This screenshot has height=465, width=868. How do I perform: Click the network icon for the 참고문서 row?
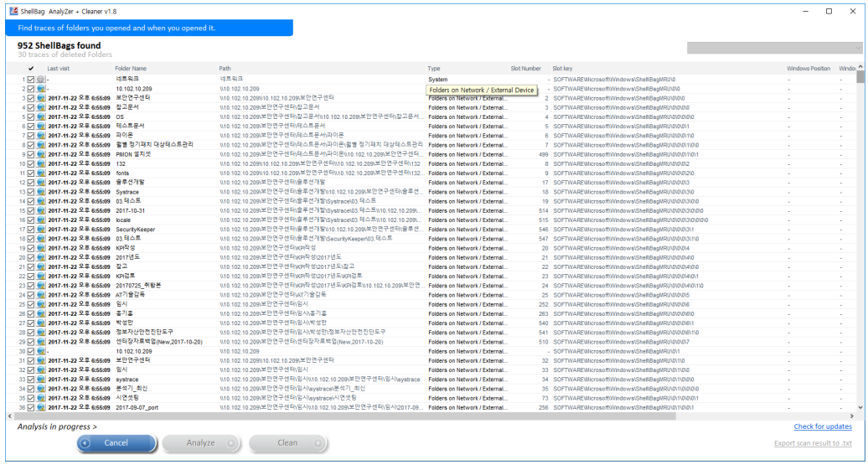40,107
